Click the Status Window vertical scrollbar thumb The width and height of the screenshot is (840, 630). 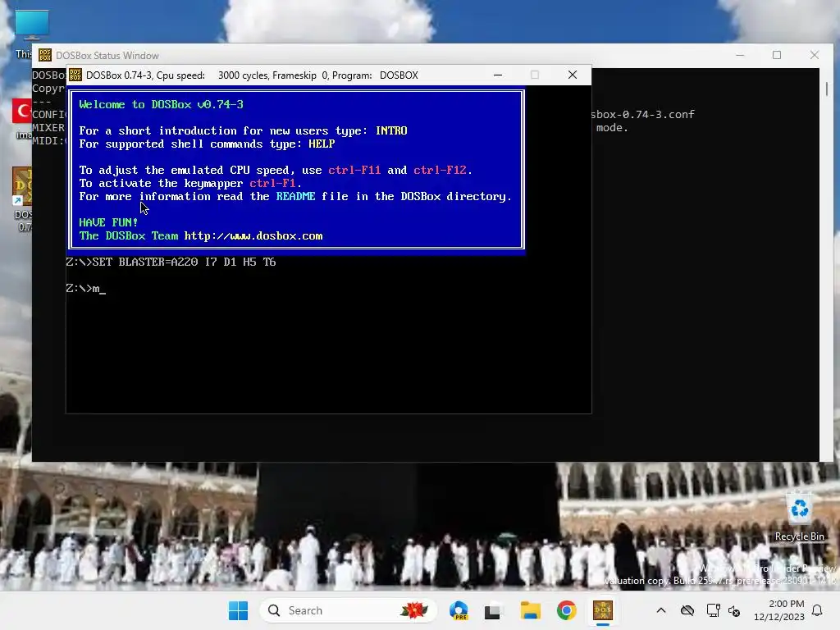click(827, 89)
